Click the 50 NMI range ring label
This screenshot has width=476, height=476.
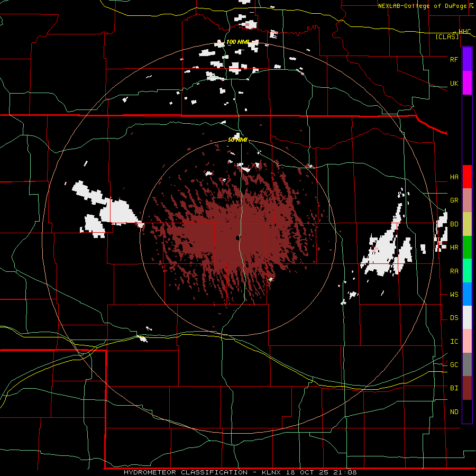[237, 140]
